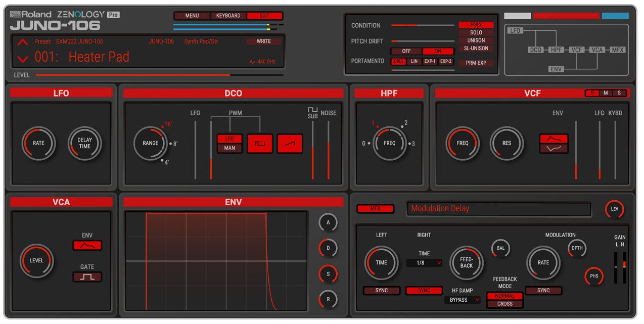The width and height of the screenshot is (644, 324).
Task: Select the VCA GATE mode icon
Action: tap(87, 277)
